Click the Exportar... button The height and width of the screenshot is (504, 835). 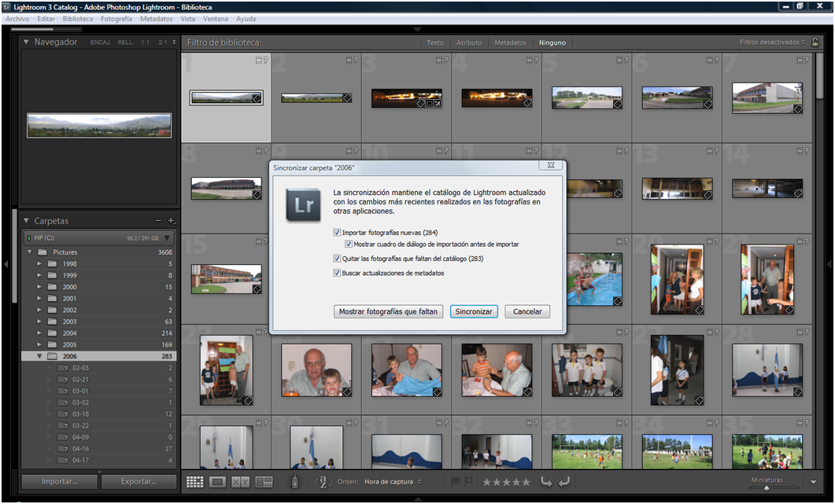139,481
